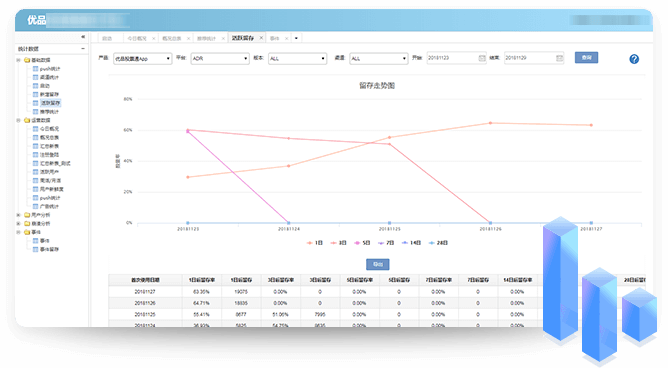Collapse the sidebar with the double-arrow icon

83,37
